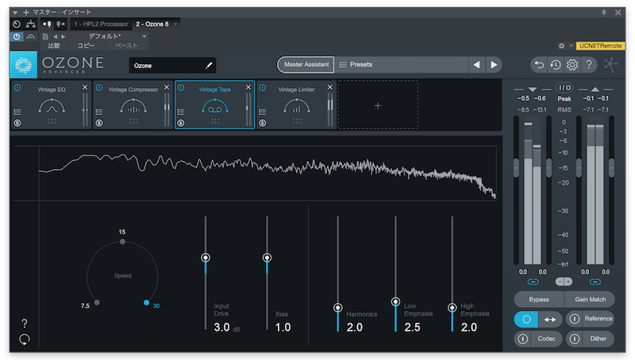Click the Gain Match button

coord(590,300)
